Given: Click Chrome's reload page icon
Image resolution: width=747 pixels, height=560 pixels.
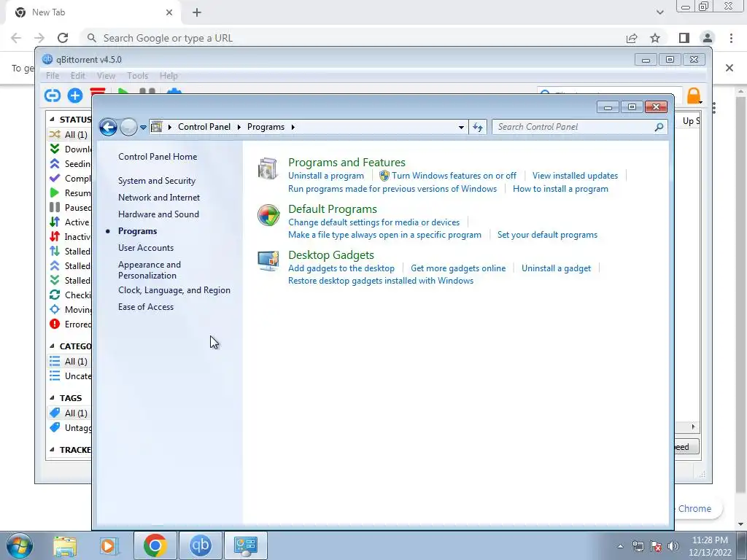Looking at the screenshot, I should pos(63,38).
